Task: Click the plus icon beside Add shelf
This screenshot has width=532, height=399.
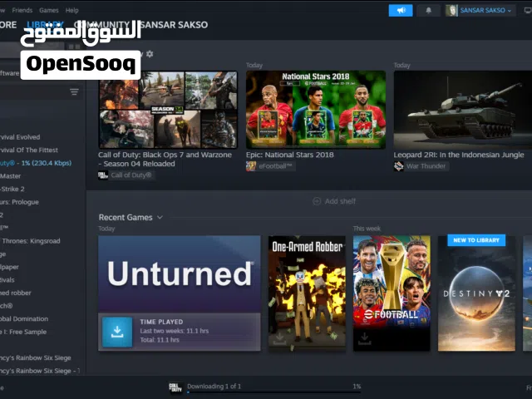Action: pos(317,201)
